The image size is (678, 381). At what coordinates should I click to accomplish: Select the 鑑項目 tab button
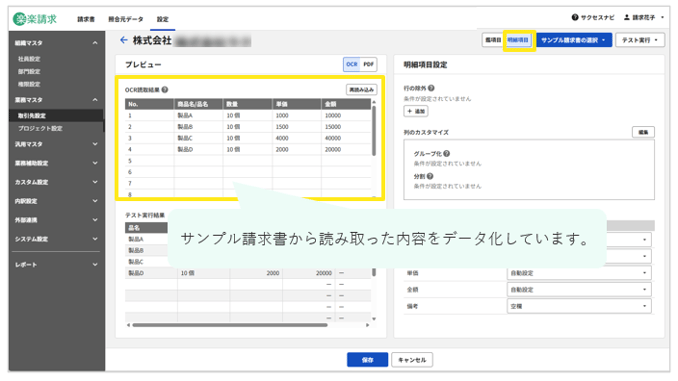tap(493, 40)
